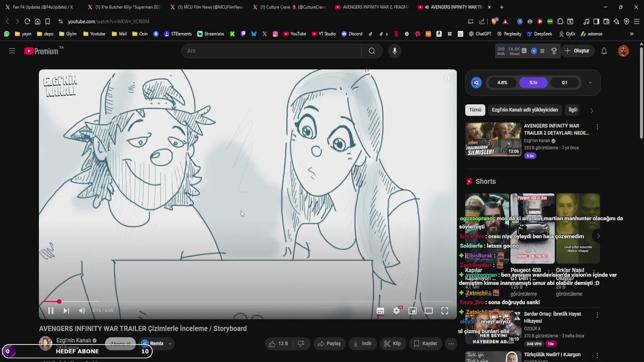
Task: Open the STElements bookmark
Action: tap(178, 34)
